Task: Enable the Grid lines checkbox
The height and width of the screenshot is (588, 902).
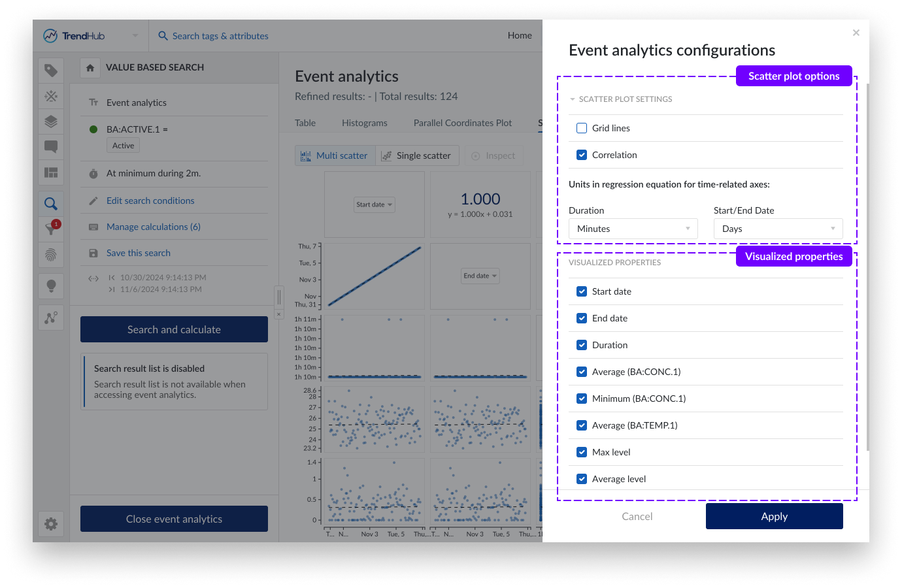Action: point(582,128)
